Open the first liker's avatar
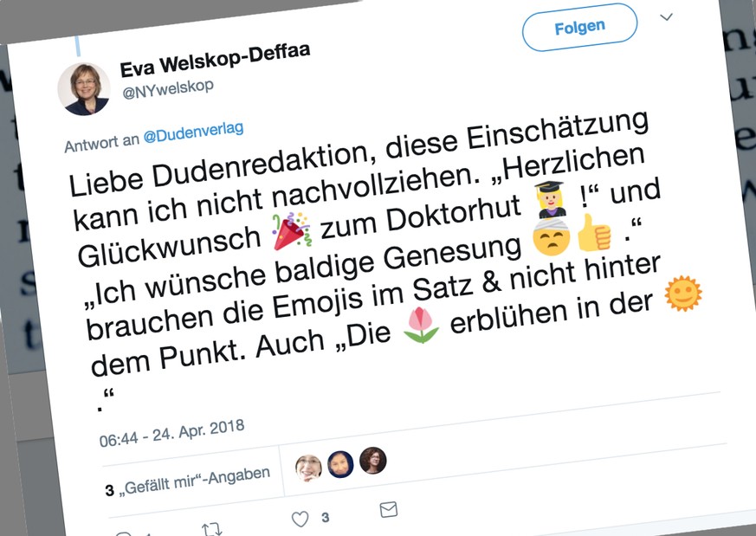The width and height of the screenshot is (756, 536). click(308, 468)
